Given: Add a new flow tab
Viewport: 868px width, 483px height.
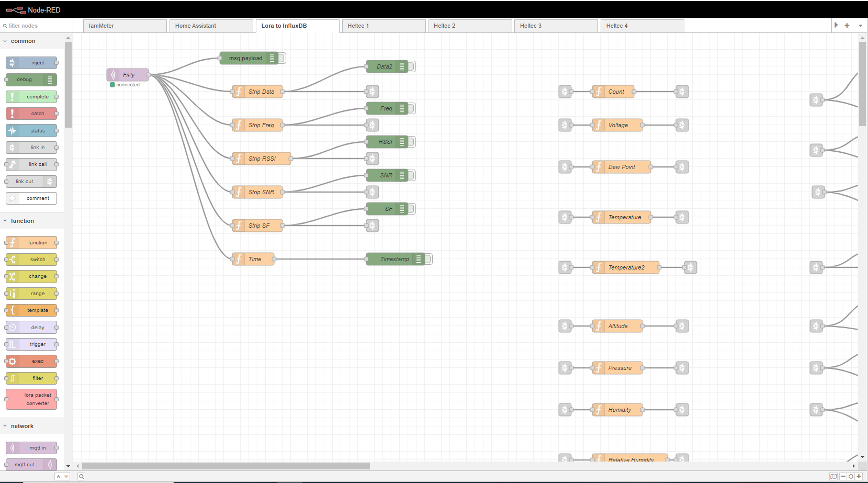Looking at the screenshot, I should pyautogui.click(x=847, y=26).
